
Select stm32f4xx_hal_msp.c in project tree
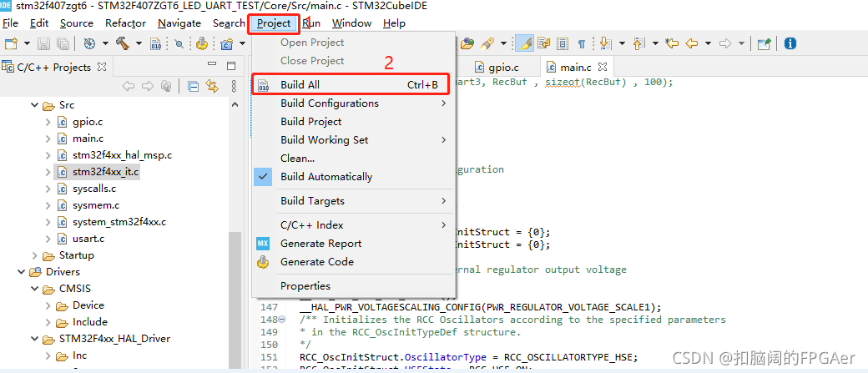coord(122,155)
